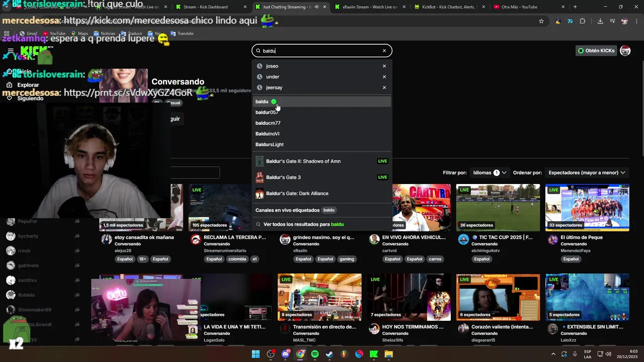
Task: Open the 'Transmisión en directo' boxing stream thumbnail
Action: 319,297
